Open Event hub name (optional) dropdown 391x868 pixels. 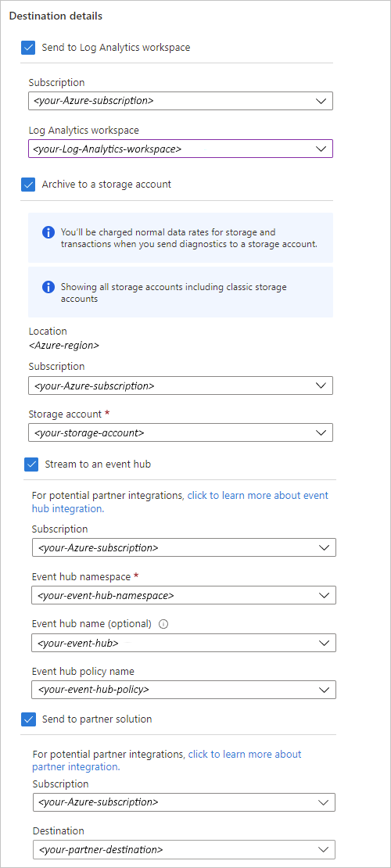(184, 643)
